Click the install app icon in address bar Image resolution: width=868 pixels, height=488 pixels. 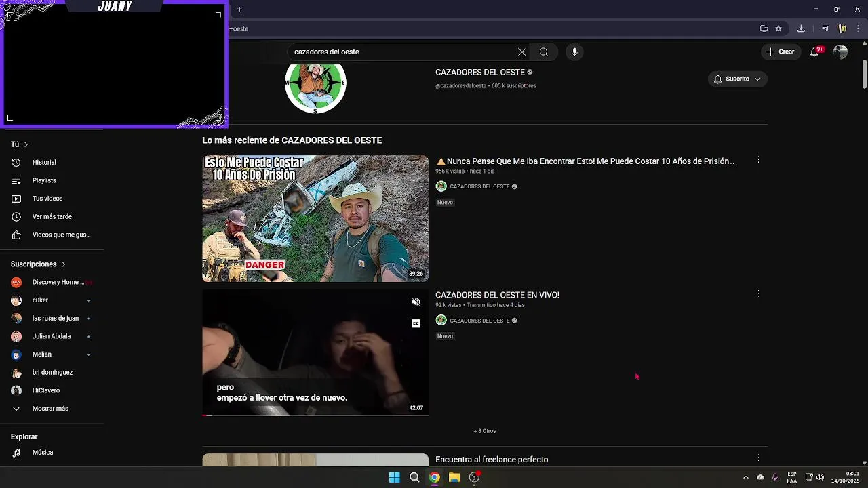pos(764,28)
